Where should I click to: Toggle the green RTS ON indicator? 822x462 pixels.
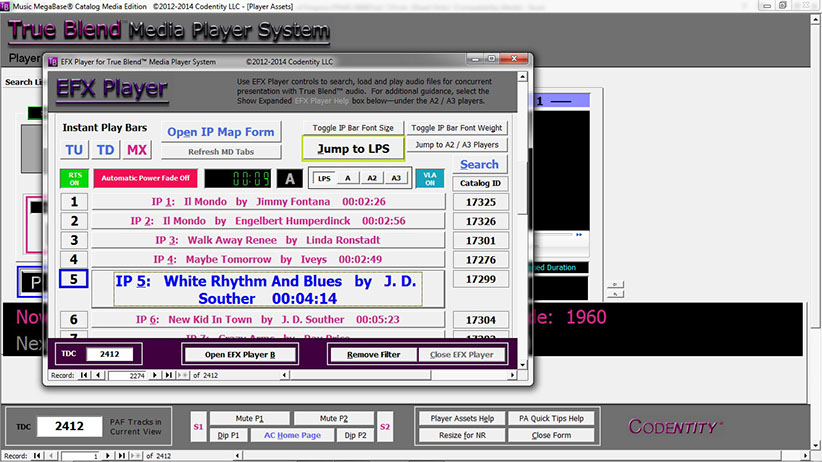[73, 178]
